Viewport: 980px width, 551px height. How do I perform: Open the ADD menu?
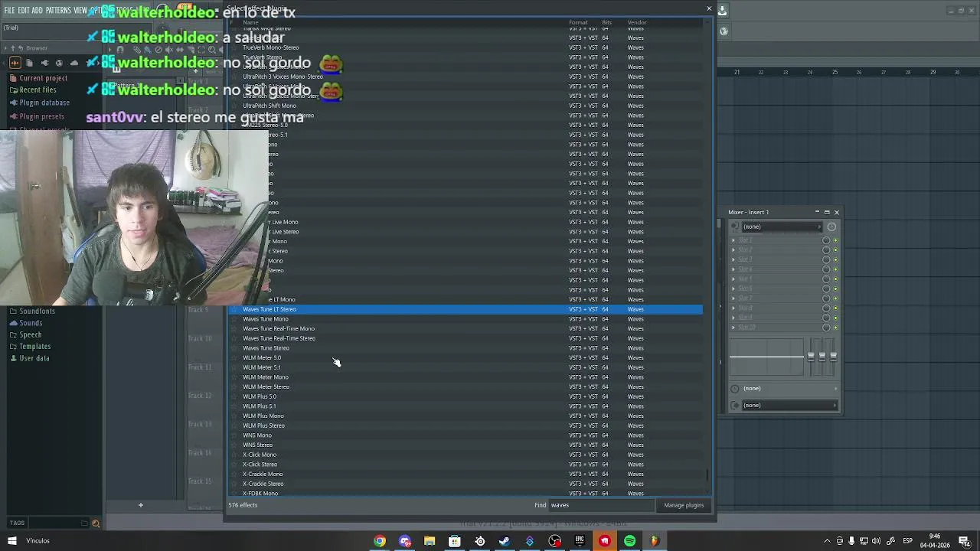37,11
